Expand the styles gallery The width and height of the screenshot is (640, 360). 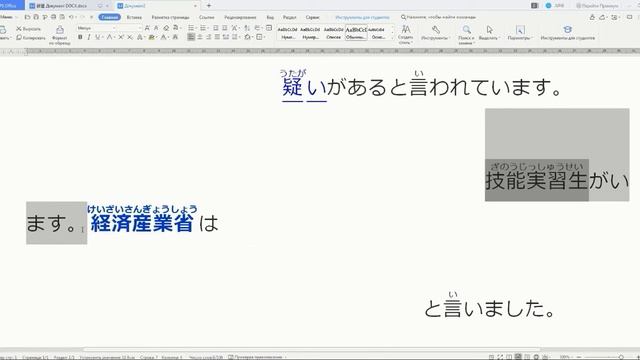(393, 38)
